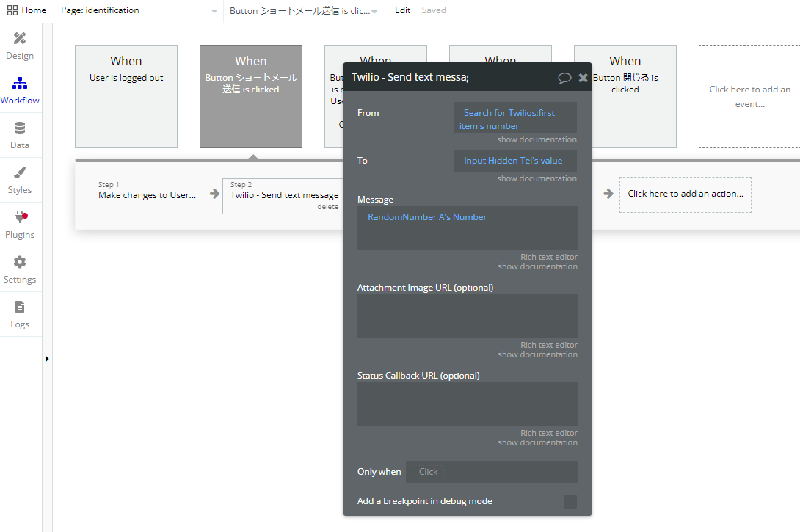Edit the To field Input Hidden Tel's value
The height and width of the screenshot is (532, 800).
click(514, 161)
